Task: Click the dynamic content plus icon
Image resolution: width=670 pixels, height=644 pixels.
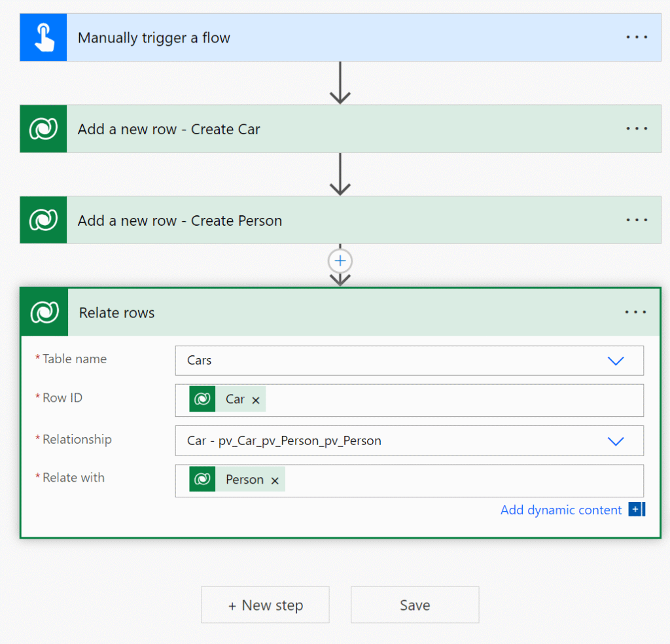Action: 637,509
